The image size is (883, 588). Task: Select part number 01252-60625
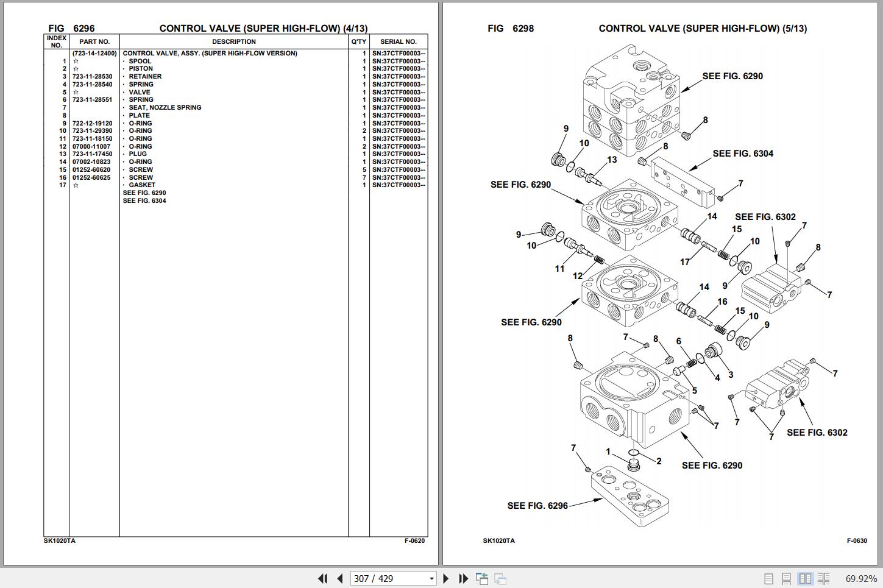[x=92, y=178]
